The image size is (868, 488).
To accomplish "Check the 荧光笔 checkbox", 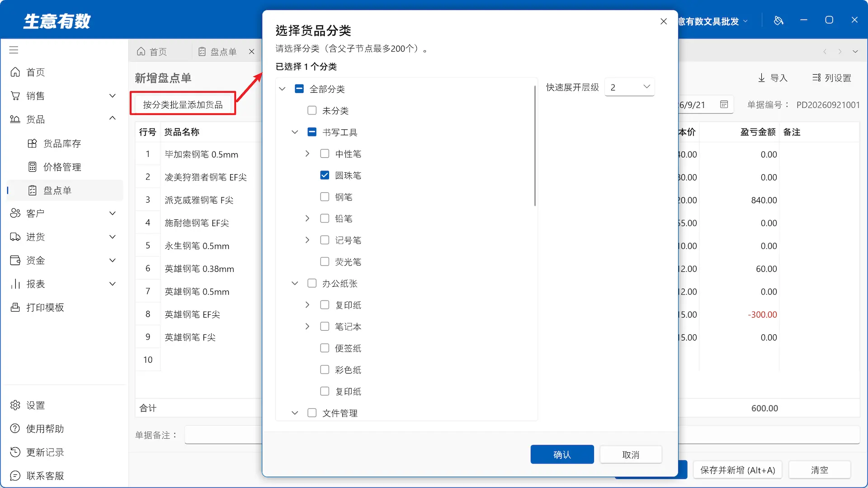I will [325, 261].
